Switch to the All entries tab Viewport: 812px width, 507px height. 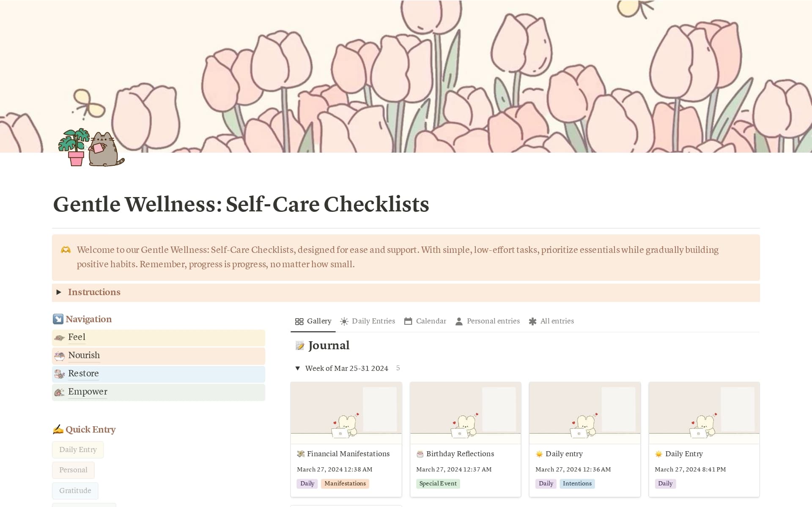point(557,321)
